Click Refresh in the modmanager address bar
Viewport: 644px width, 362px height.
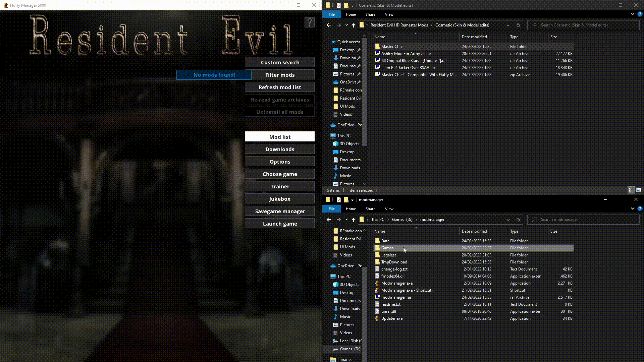pos(518,220)
